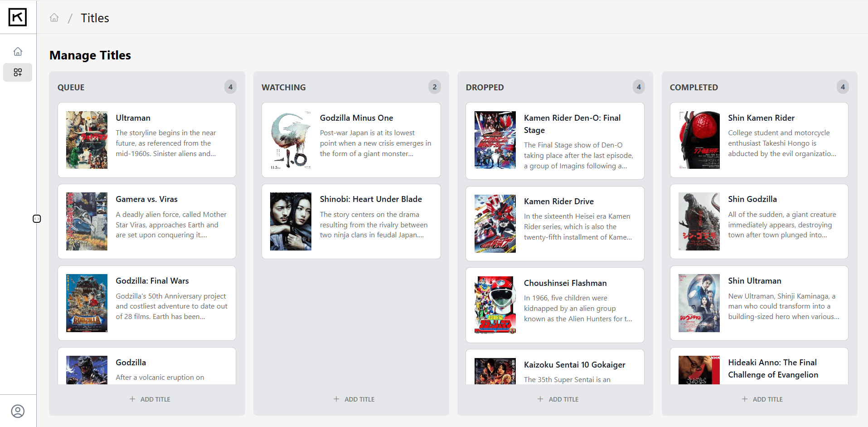Viewport: 868px width, 427px height.
Task: Click the Queue column count badge
Action: tap(230, 87)
